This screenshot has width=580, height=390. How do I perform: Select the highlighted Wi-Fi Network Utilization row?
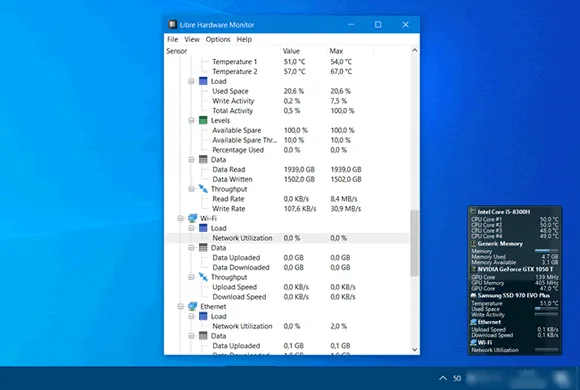pyautogui.click(x=287, y=238)
